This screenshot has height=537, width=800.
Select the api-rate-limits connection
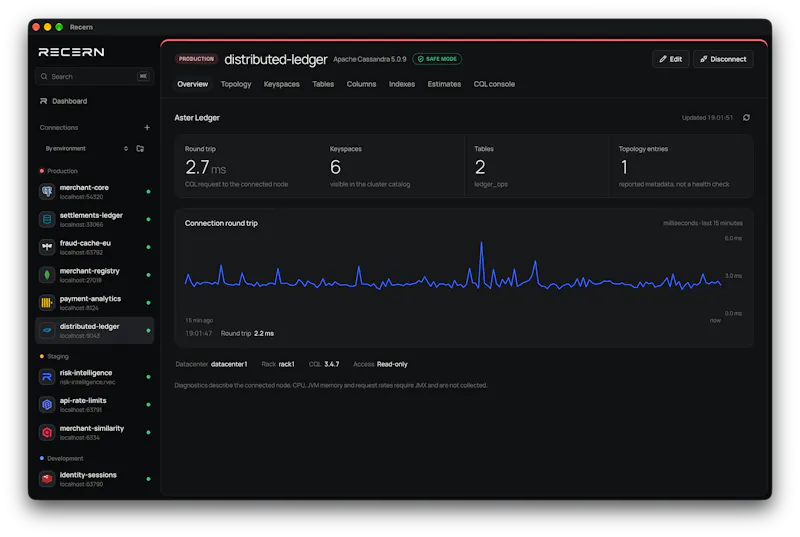point(94,404)
